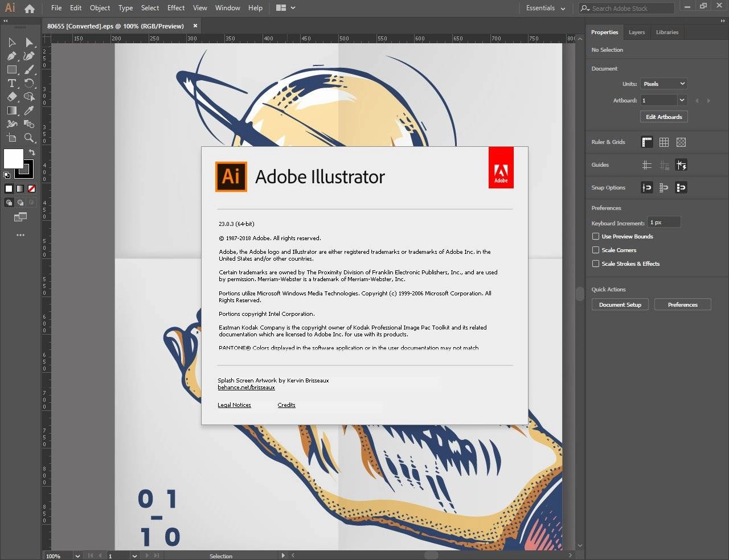Open the Edit Toolbar three-dots button

click(x=21, y=235)
